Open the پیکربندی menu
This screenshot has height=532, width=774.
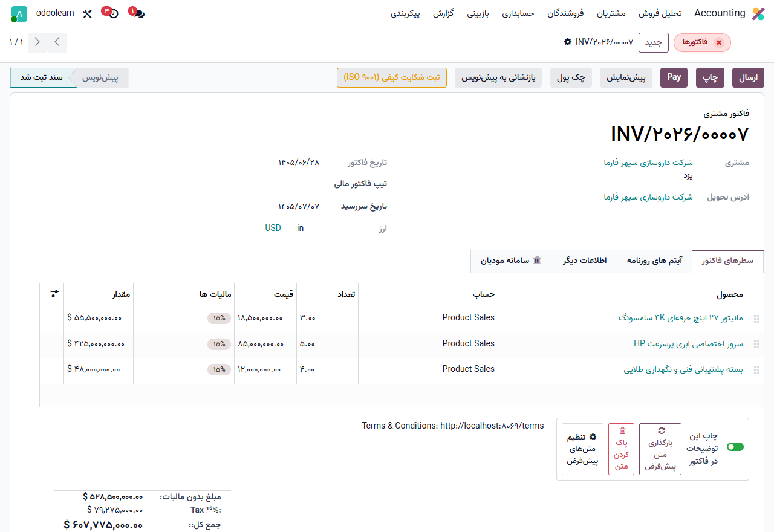click(x=405, y=13)
